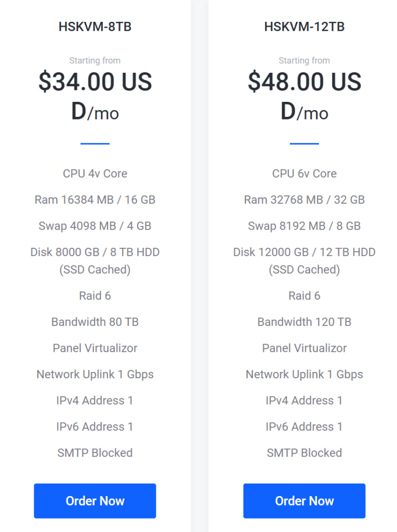Select the HSKVM-12TB plan title
Viewport: 397px width, 532px height.
[304, 26]
